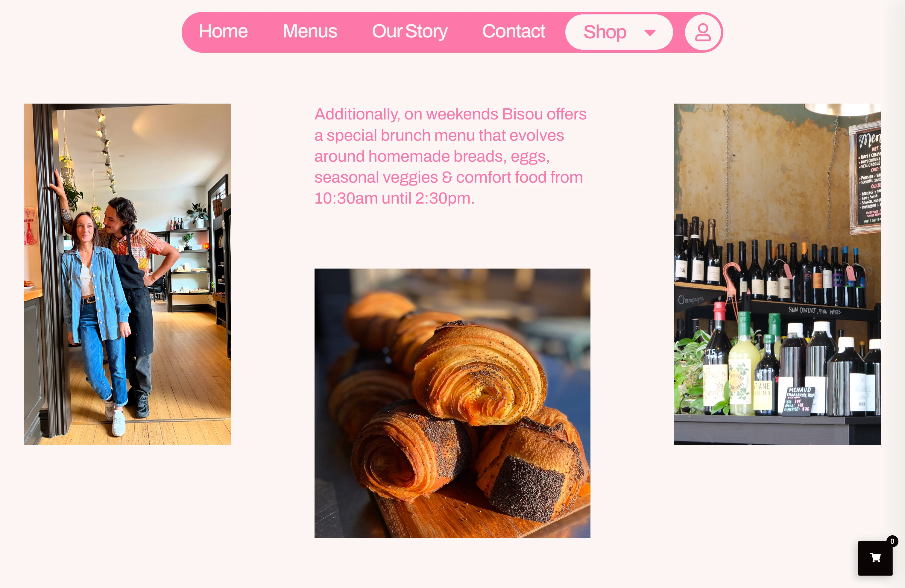
Task: View the couple in doorway photo
Action: pyautogui.click(x=127, y=274)
